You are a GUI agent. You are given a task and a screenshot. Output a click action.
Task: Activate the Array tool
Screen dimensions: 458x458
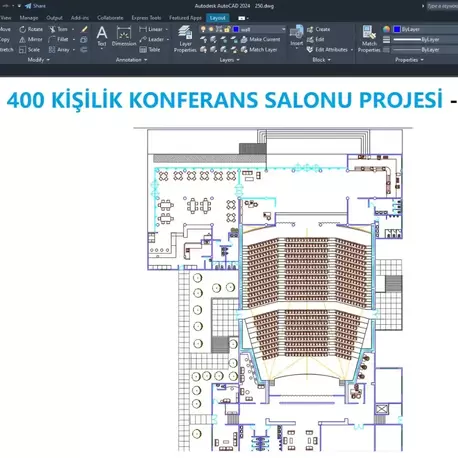coord(59,50)
